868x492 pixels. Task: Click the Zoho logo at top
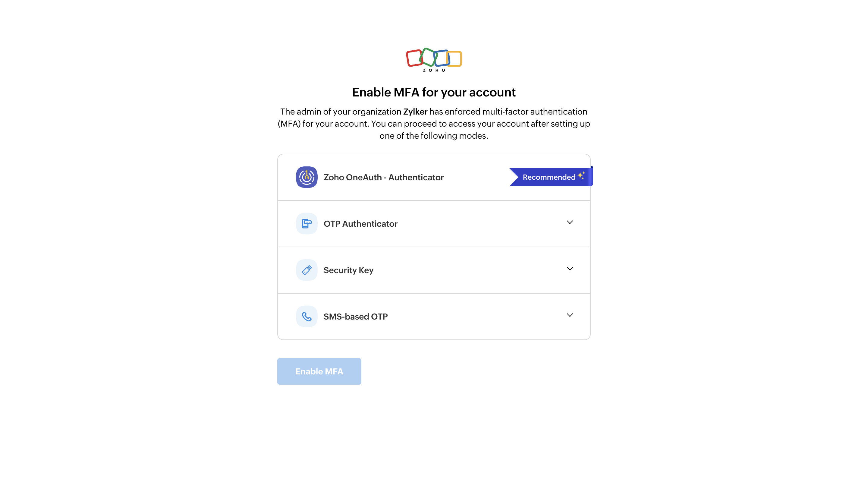[434, 59]
